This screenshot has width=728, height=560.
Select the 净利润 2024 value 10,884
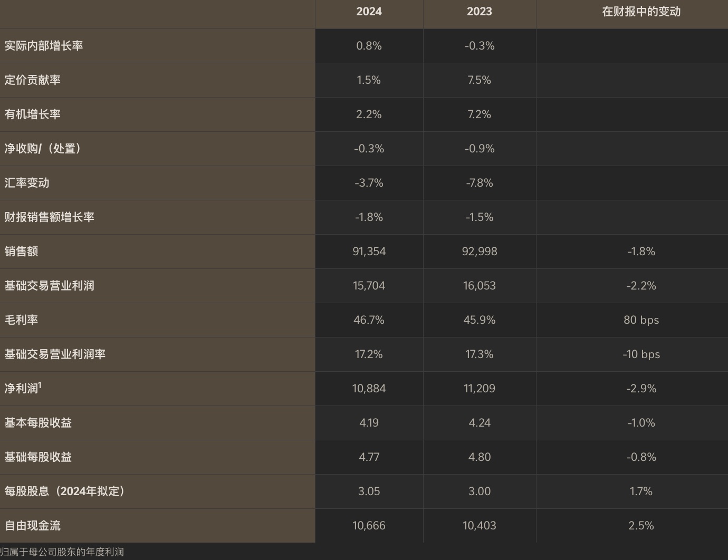[x=369, y=389]
